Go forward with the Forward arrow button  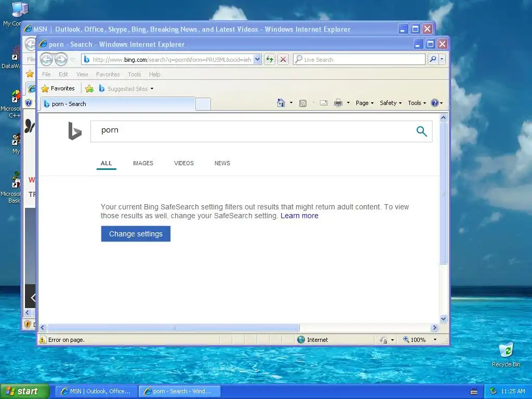pos(61,60)
